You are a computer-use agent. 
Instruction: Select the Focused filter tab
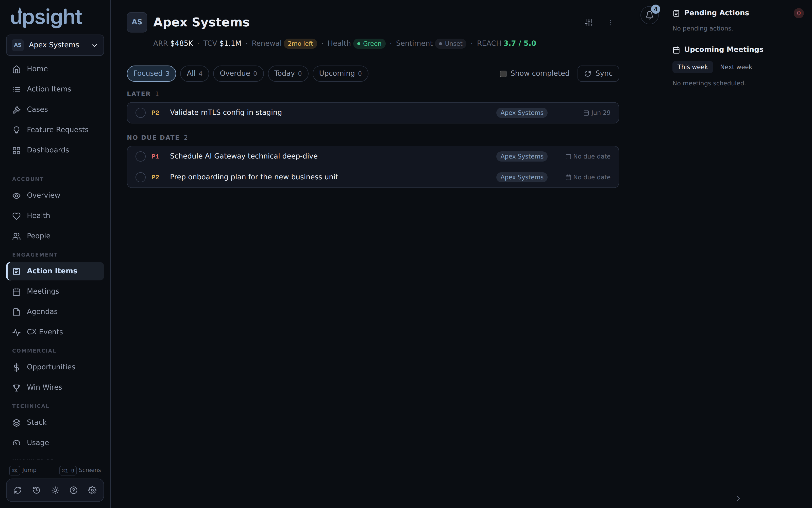pyautogui.click(x=151, y=74)
